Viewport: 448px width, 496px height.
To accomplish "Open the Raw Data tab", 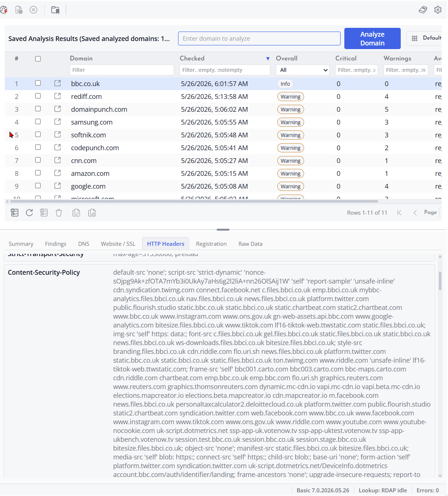I will (x=251, y=244).
